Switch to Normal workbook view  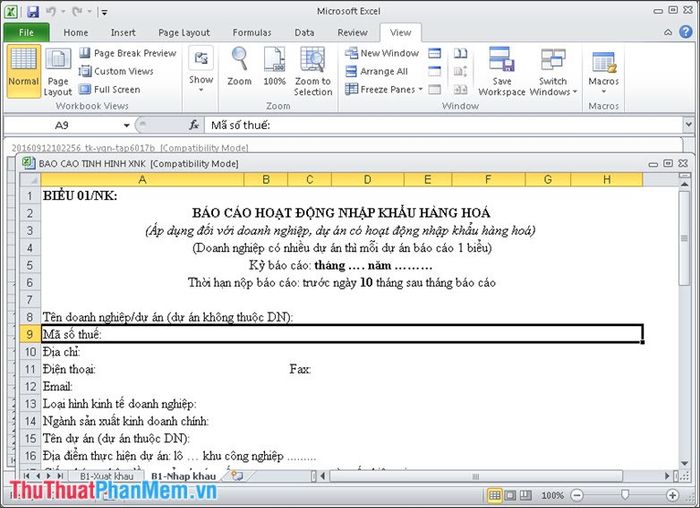(x=23, y=71)
